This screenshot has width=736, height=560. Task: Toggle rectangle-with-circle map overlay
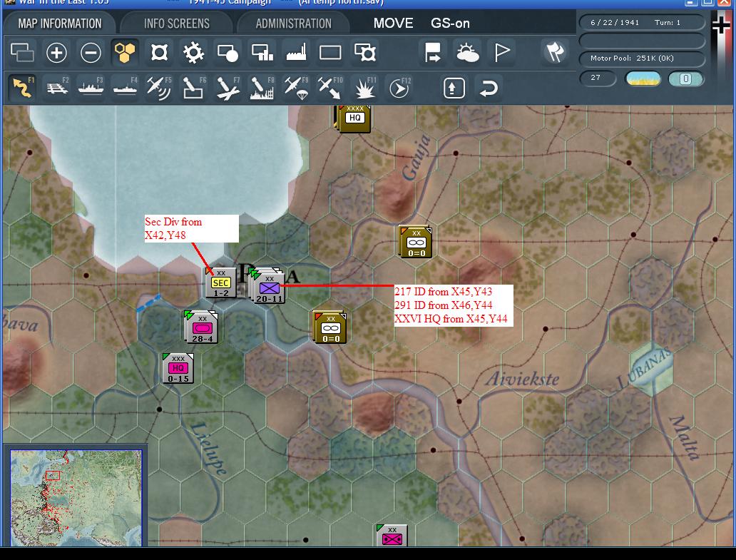(228, 52)
